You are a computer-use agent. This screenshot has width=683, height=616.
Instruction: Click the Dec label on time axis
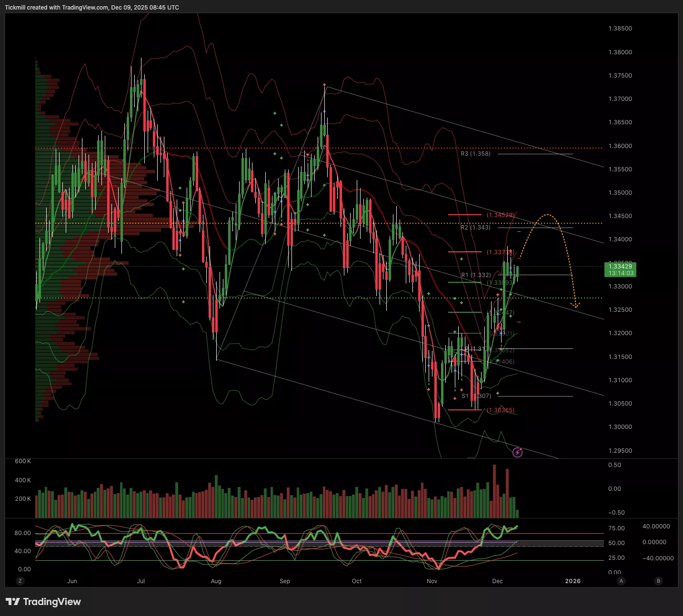[497, 581]
